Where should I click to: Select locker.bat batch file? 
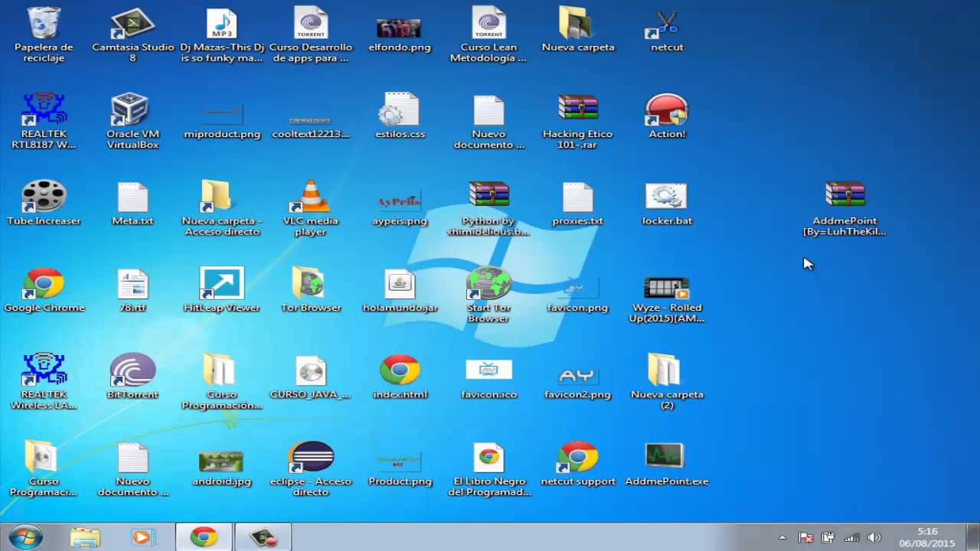coord(666,197)
